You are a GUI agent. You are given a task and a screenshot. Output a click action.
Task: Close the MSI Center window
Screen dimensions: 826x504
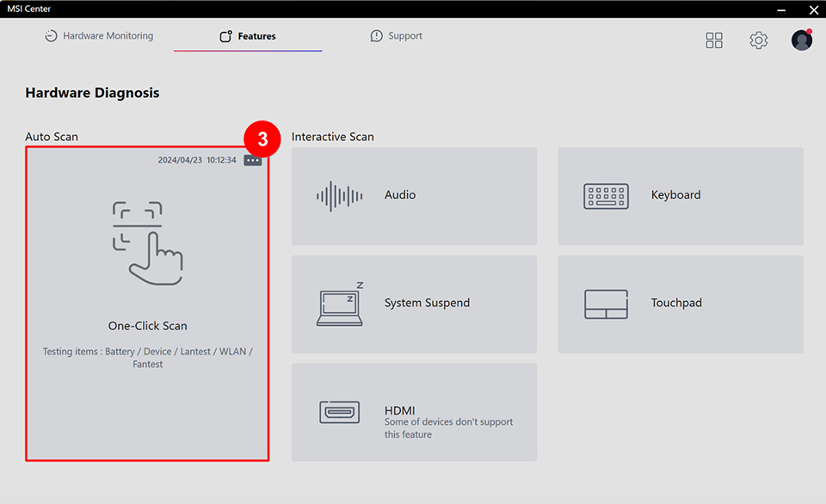[x=813, y=9]
